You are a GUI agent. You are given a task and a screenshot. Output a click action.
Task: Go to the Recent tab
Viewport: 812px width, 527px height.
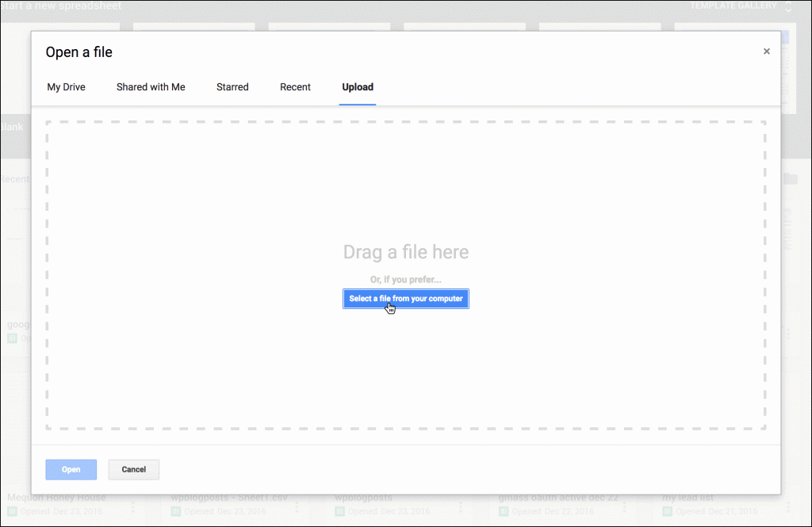click(x=295, y=87)
